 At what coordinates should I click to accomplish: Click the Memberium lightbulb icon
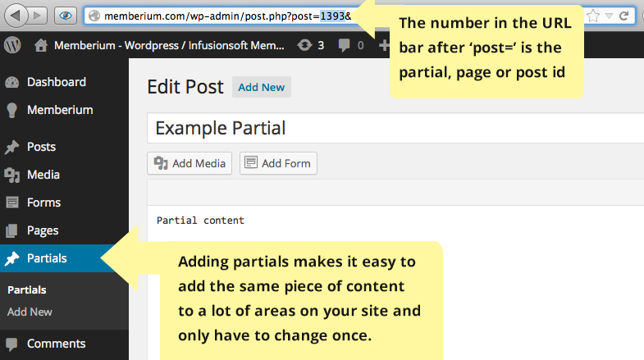tap(12, 111)
